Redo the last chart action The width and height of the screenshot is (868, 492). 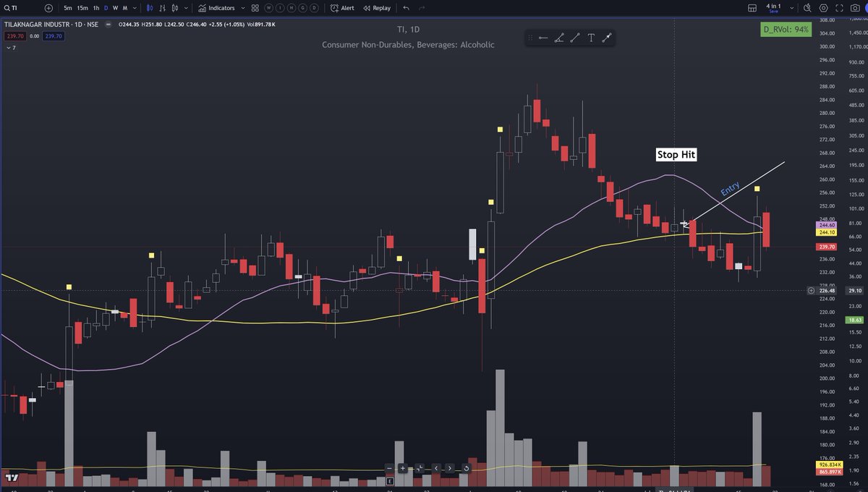(422, 8)
